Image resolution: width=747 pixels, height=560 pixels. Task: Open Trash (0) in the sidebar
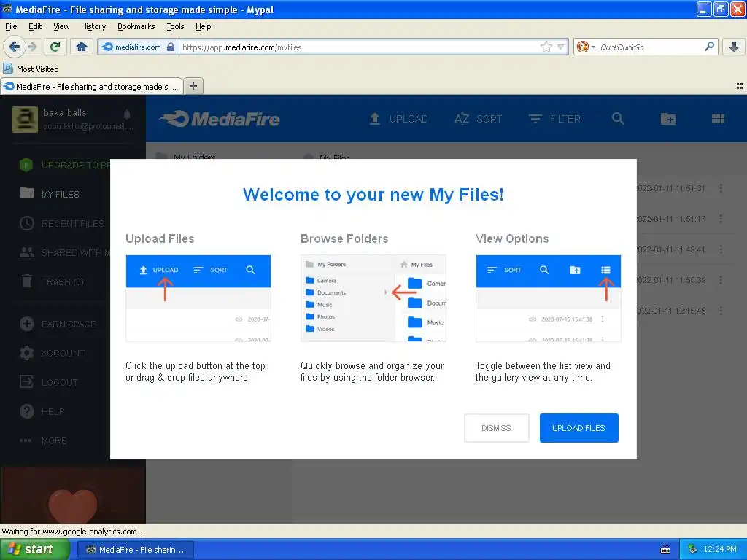53,281
